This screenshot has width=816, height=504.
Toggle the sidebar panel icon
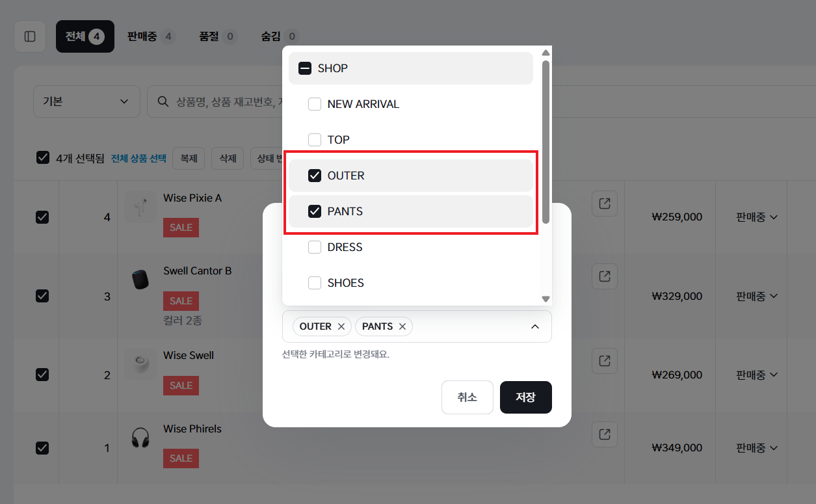30,36
